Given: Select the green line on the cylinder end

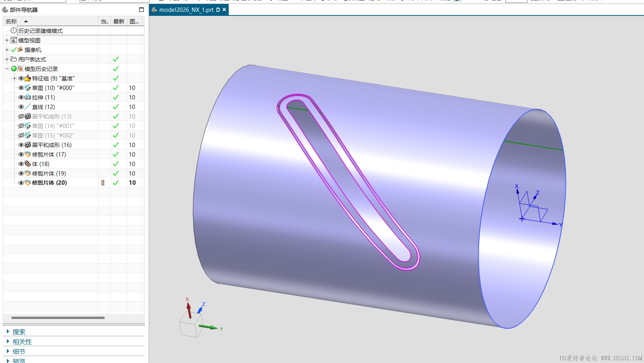Looking at the screenshot, I should tap(533, 145).
